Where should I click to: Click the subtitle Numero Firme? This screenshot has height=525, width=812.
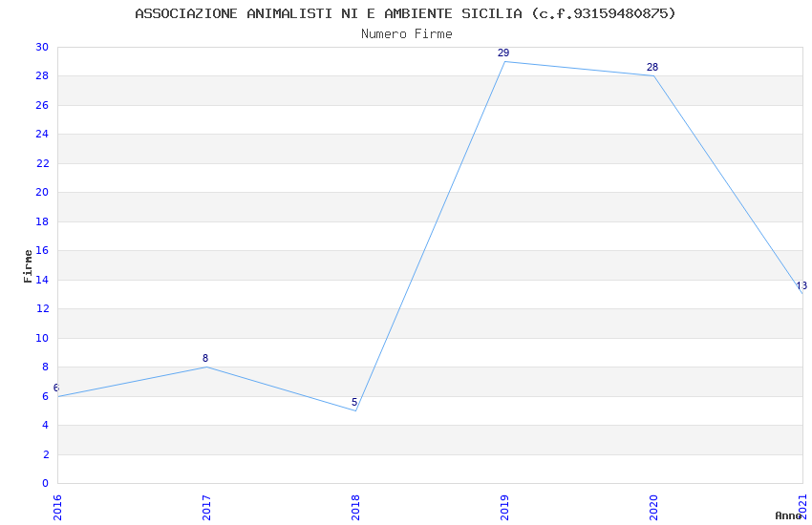pyautogui.click(x=407, y=34)
